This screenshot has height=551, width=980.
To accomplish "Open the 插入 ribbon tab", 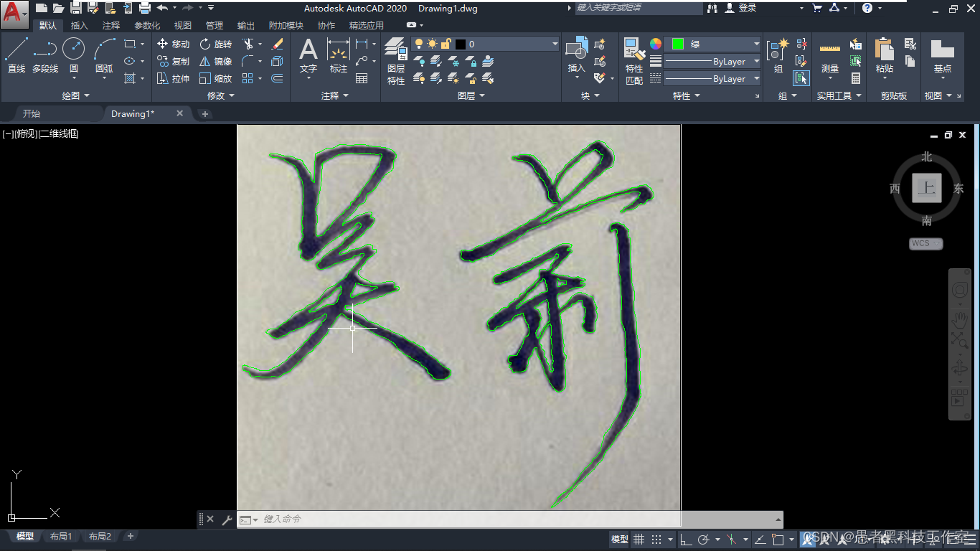I will (80, 26).
